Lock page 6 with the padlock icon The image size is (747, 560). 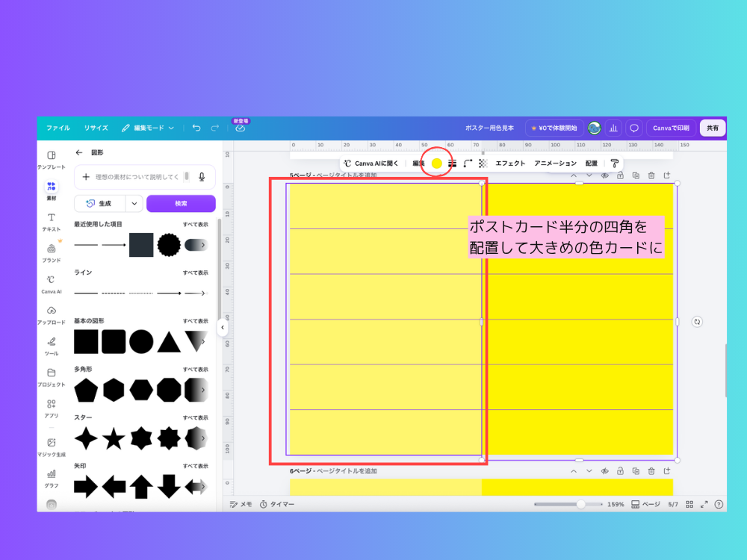(x=620, y=471)
